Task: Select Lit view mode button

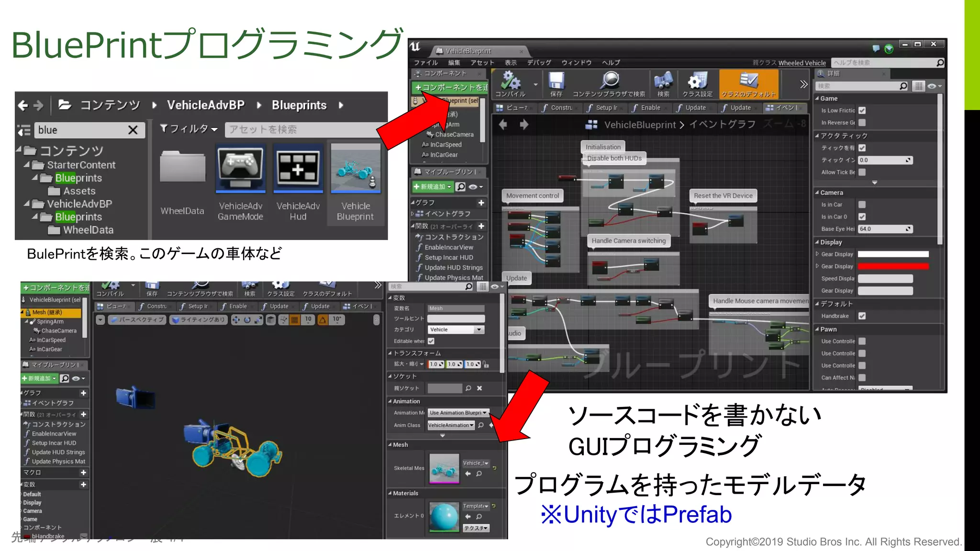Action: 199,320
